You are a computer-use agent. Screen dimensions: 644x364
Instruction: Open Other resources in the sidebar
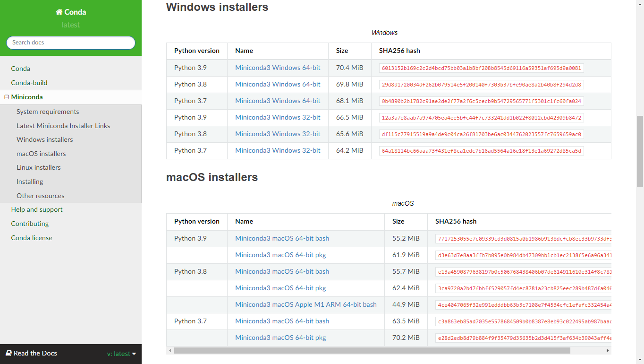pyautogui.click(x=41, y=196)
